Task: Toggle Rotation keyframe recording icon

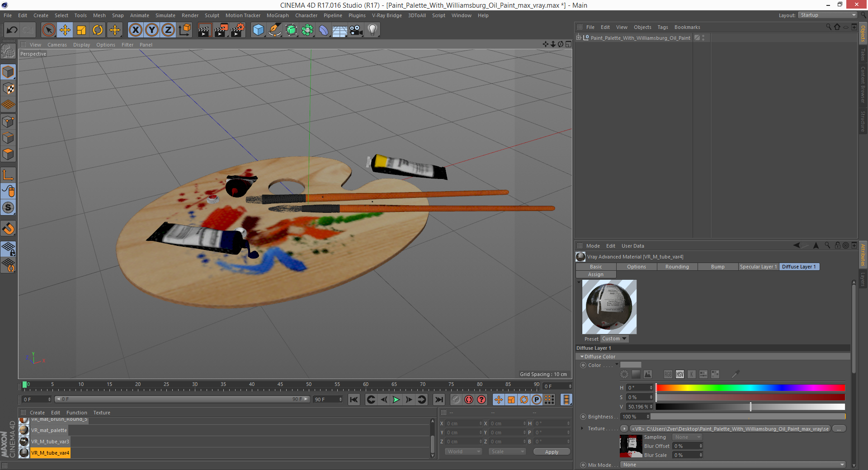Action: click(524, 399)
